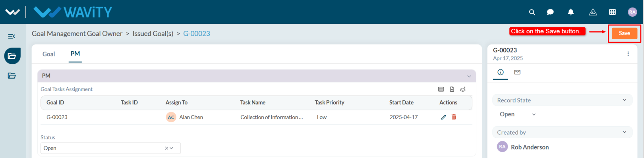Click the Save button
644x158 pixels.
tap(624, 33)
